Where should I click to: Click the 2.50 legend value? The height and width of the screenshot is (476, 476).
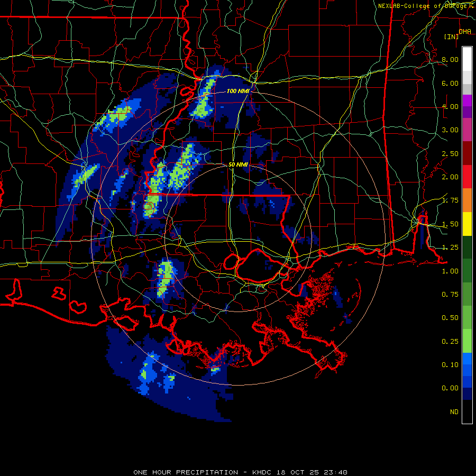click(x=450, y=153)
